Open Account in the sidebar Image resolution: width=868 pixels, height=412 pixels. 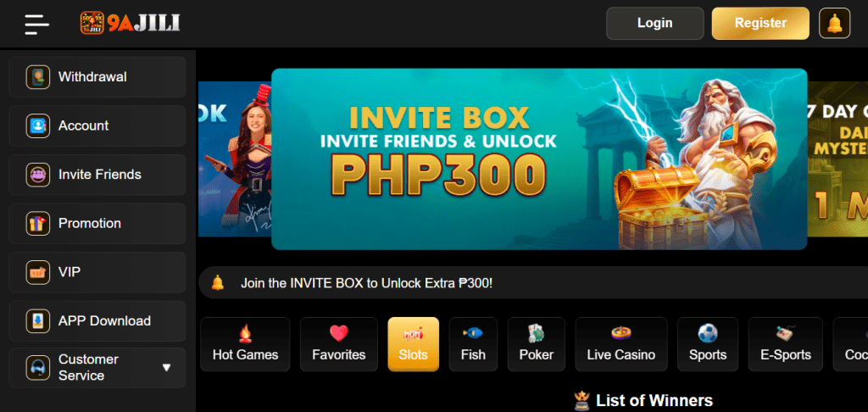(97, 125)
